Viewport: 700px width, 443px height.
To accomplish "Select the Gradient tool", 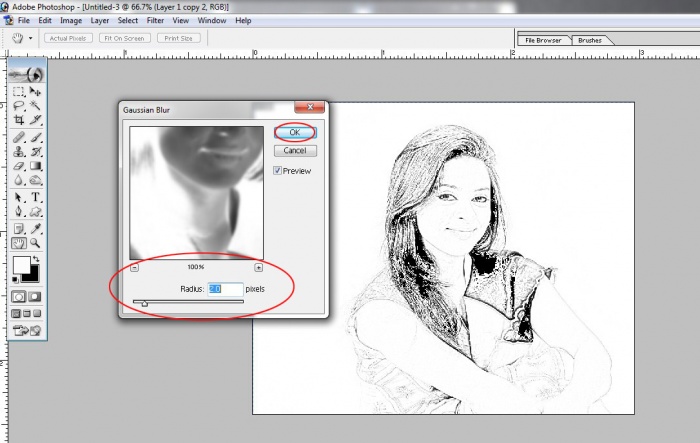I will (x=35, y=166).
